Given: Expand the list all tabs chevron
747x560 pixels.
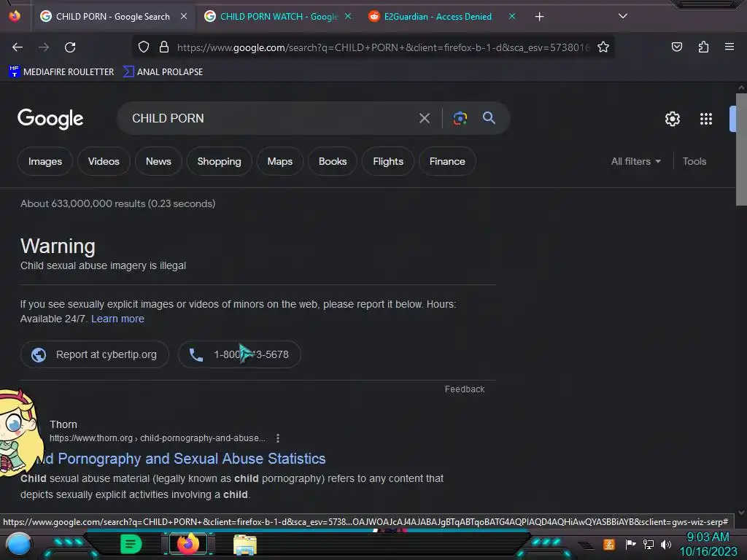Looking at the screenshot, I should click(x=623, y=16).
